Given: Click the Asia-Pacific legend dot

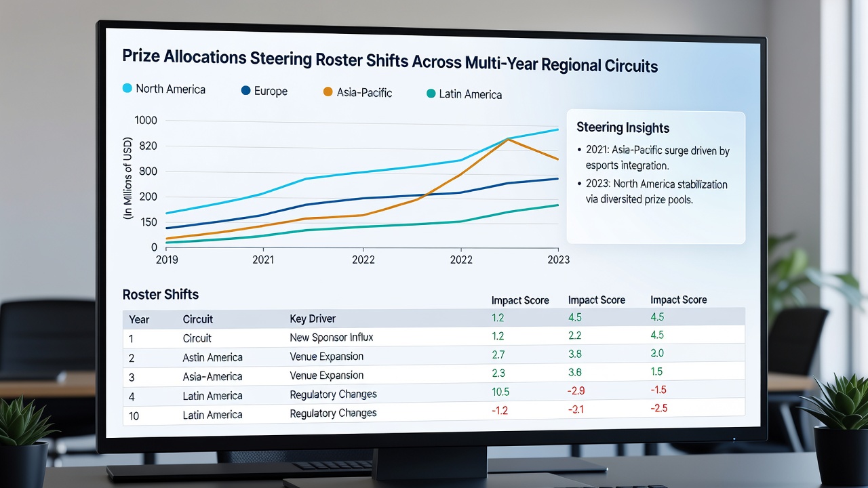Looking at the screenshot, I should [x=328, y=91].
